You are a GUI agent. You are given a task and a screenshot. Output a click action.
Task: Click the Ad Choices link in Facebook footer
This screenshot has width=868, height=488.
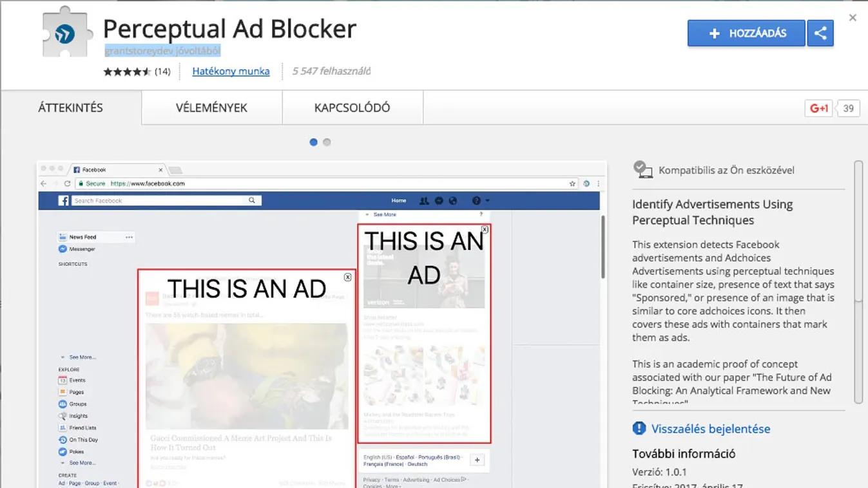[x=449, y=480]
